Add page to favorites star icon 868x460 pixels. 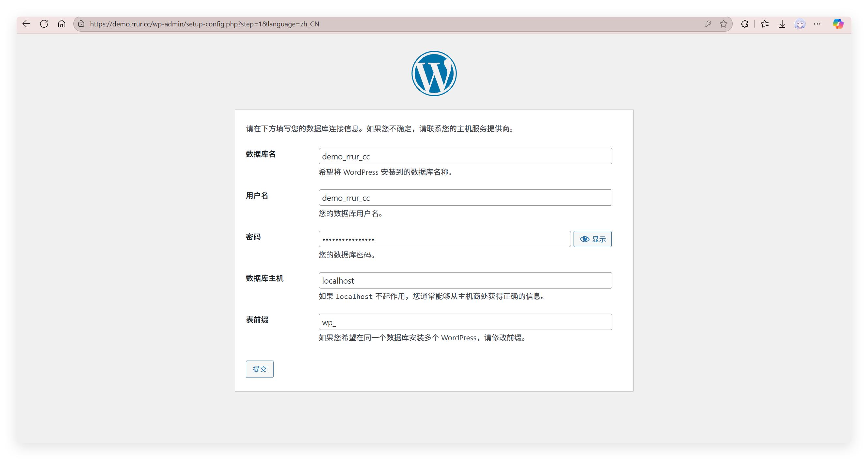[x=724, y=24]
